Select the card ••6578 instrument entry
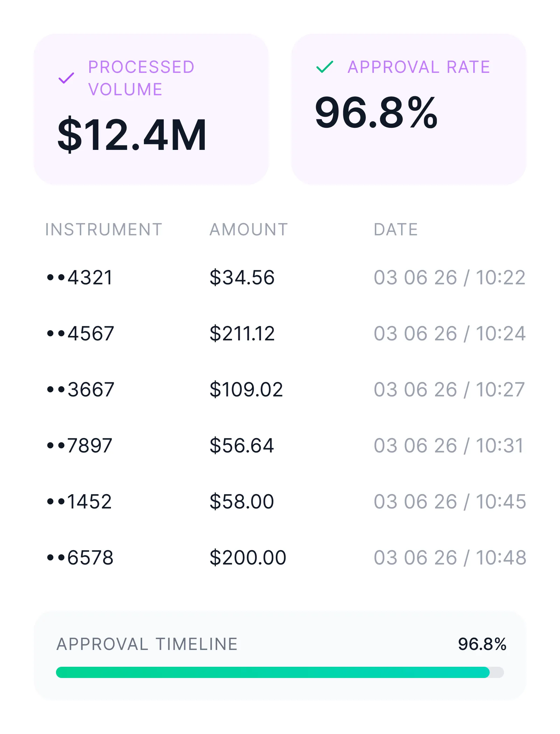 coord(80,558)
